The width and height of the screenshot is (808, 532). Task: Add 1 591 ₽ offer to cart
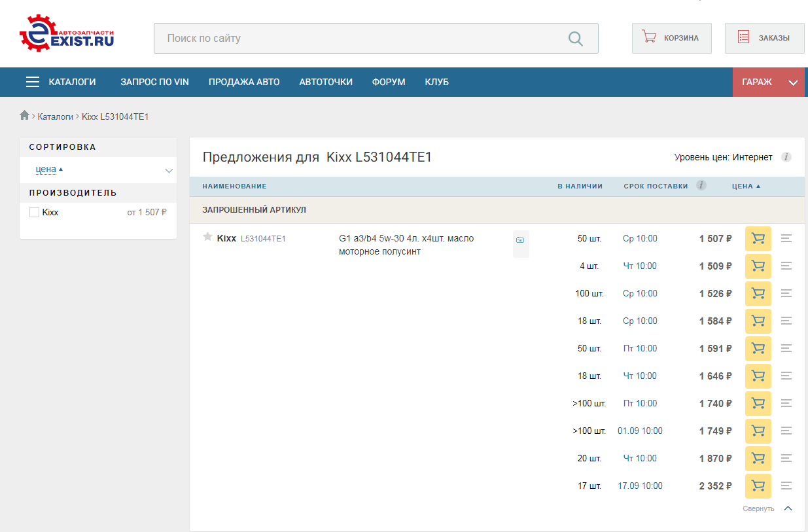pos(758,349)
